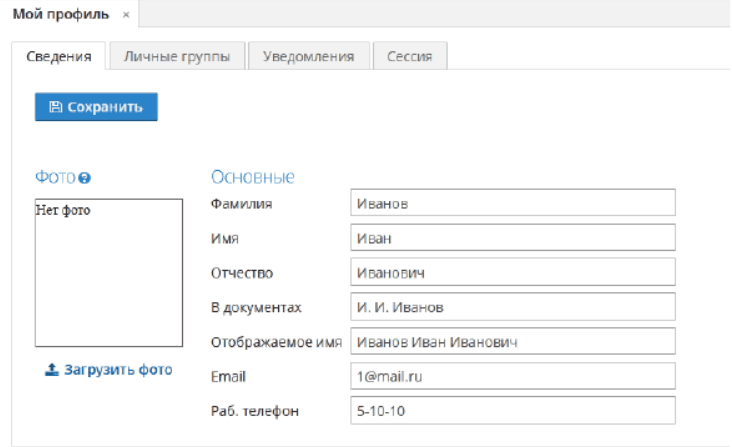Viewport: 732px width, 447px height.
Task: Focus the Имя input field
Action: (x=513, y=237)
